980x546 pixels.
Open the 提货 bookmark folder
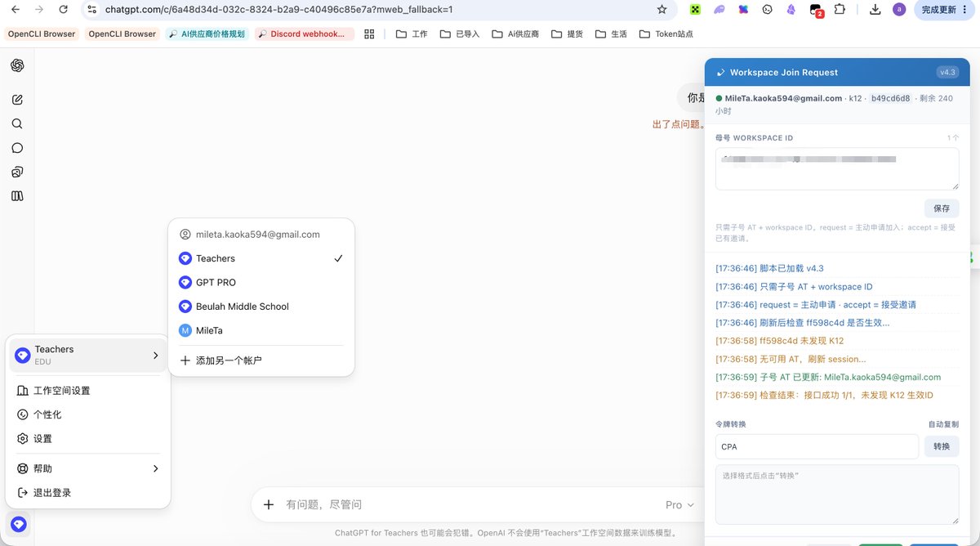coord(568,34)
